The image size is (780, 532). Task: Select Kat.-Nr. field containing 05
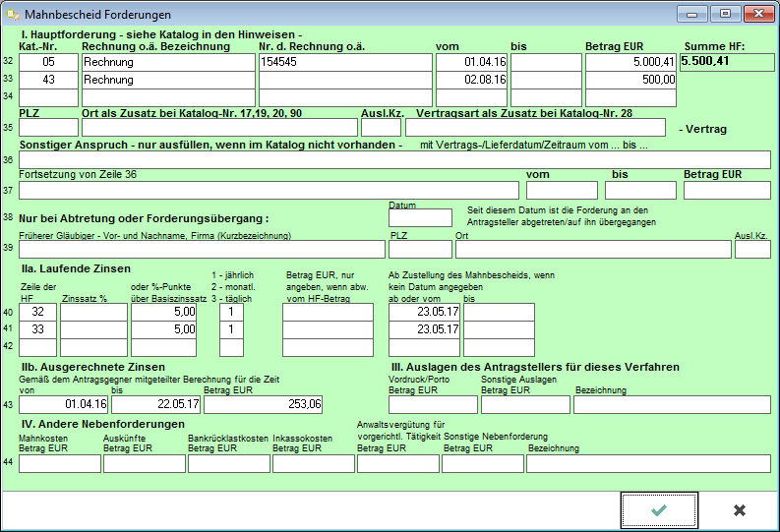tap(48, 62)
